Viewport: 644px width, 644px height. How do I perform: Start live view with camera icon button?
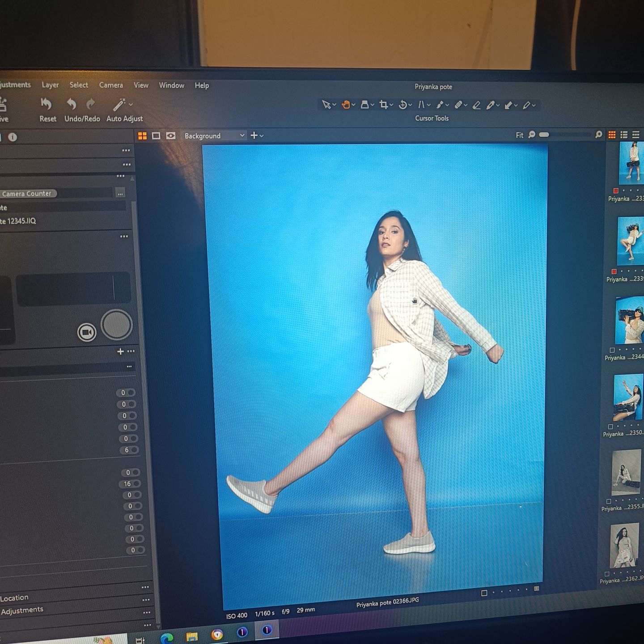click(x=87, y=332)
